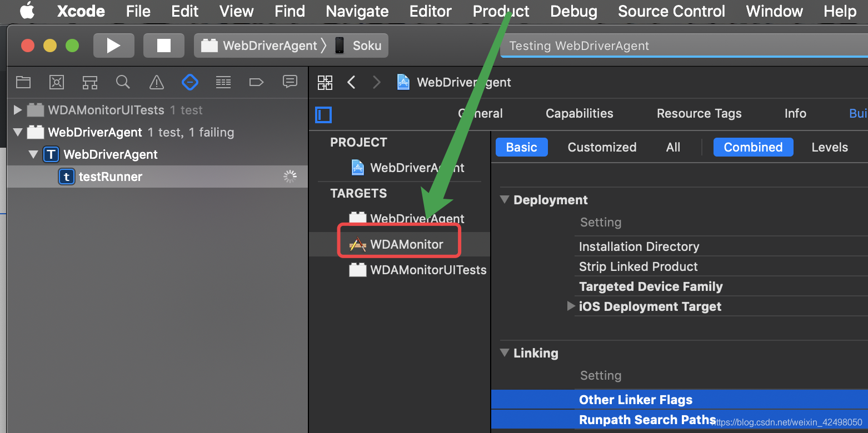Image resolution: width=868 pixels, height=433 pixels.
Task: Open the Window menu
Action: coord(775,11)
